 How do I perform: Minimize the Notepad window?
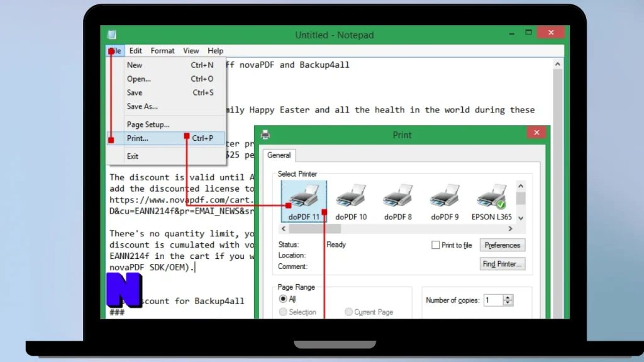(512, 33)
